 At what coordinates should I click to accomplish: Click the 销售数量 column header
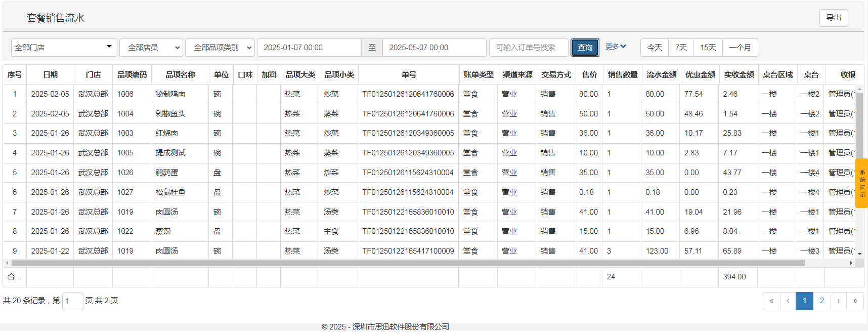click(622, 74)
